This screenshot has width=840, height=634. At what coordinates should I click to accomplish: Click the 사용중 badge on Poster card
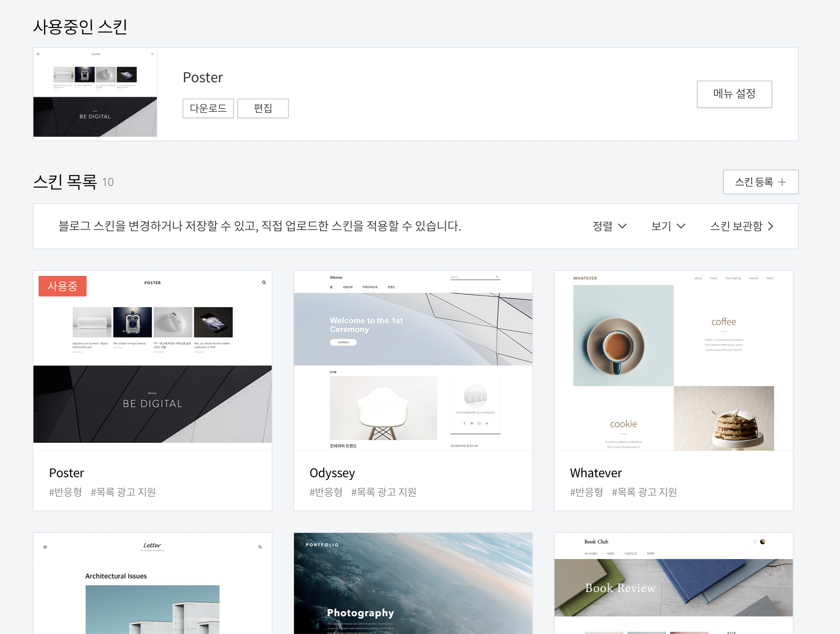pyautogui.click(x=63, y=286)
